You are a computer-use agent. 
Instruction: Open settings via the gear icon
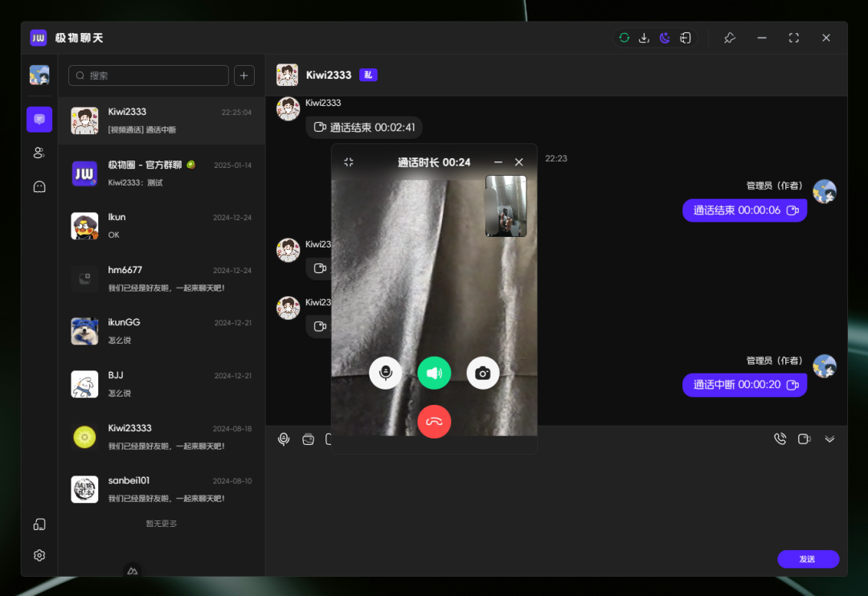click(x=39, y=555)
